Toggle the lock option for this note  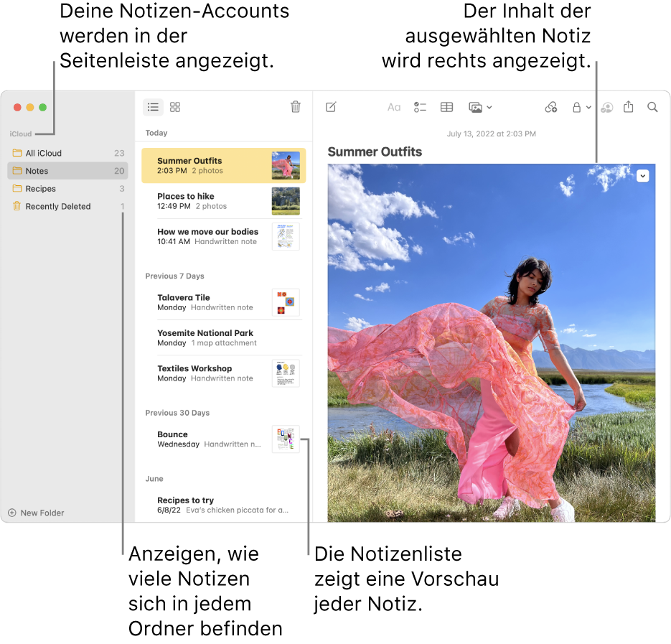pyautogui.click(x=577, y=107)
